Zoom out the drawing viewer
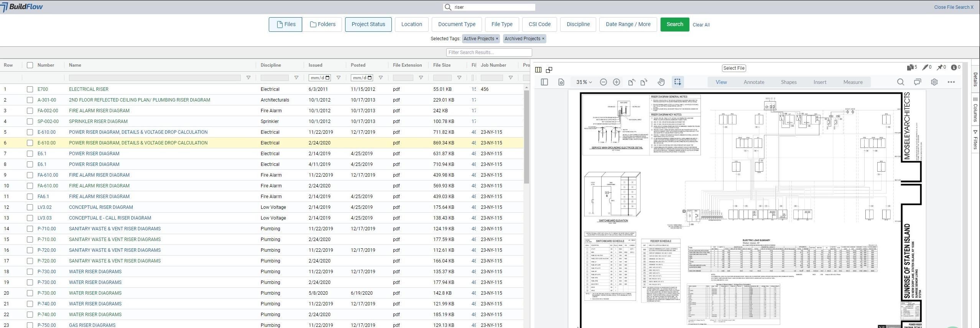 coord(603,82)
